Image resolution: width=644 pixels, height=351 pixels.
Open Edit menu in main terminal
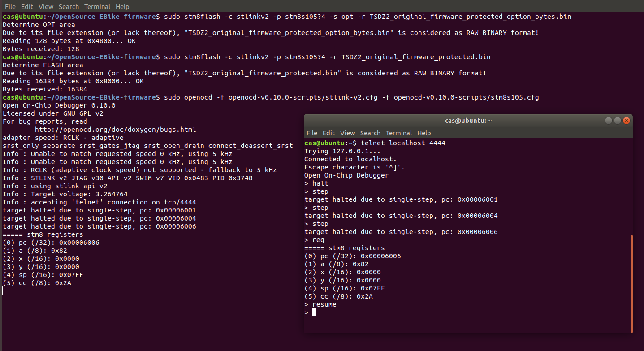[27, 7]
